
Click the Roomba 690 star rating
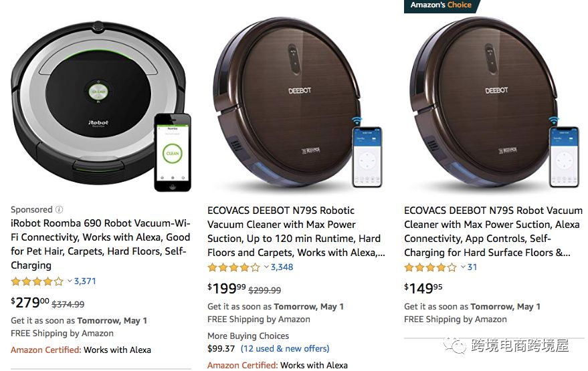pos(37,281)
